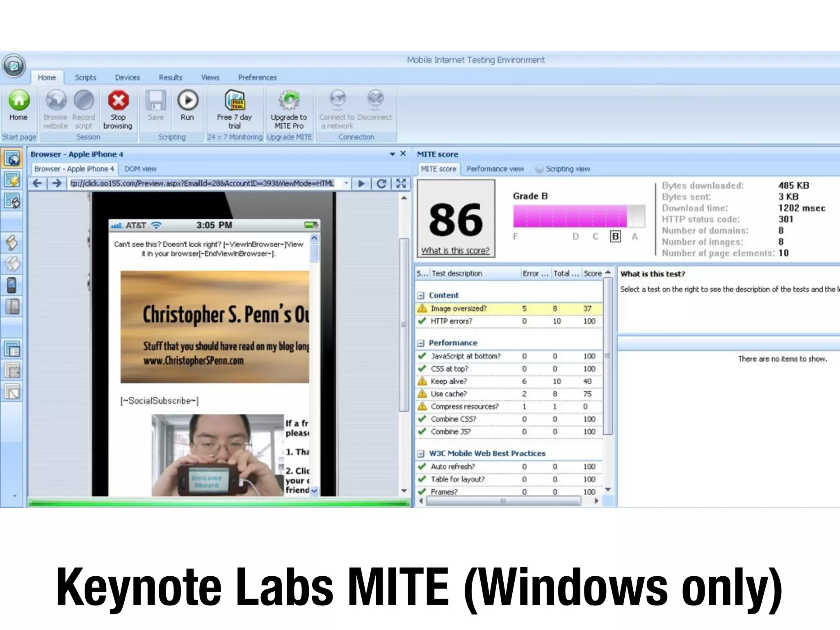Run the script with the play icon
840x630 pixels.
click(187, 100)
